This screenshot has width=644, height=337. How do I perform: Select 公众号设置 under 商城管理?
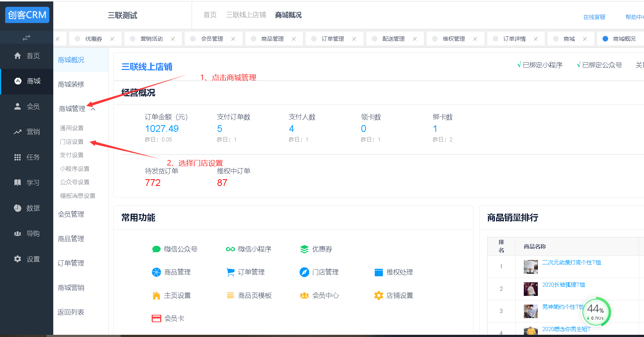click(75, 182)
